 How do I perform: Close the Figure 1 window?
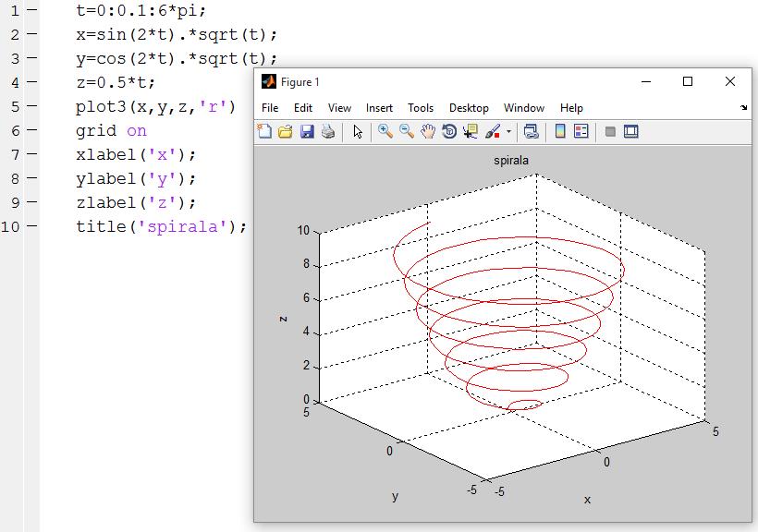click(730, 81)
